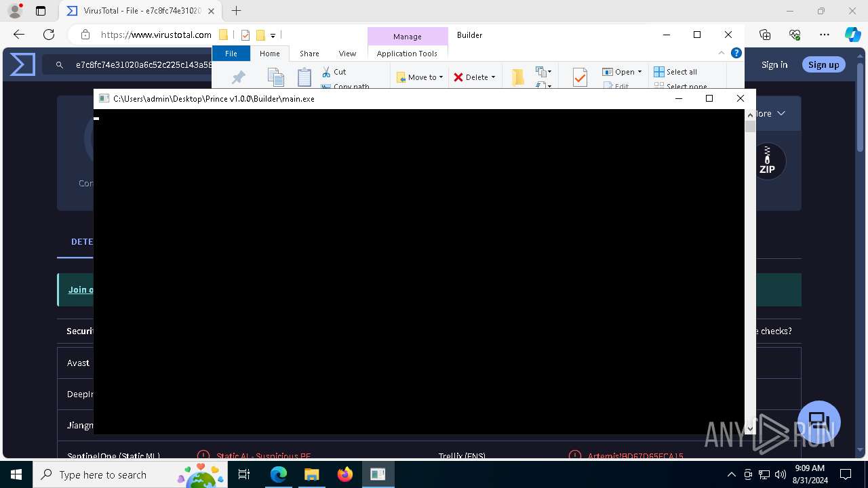Switch to Share ribbon tab
This screenshot has height=488, width=868.
coord(309,54)
